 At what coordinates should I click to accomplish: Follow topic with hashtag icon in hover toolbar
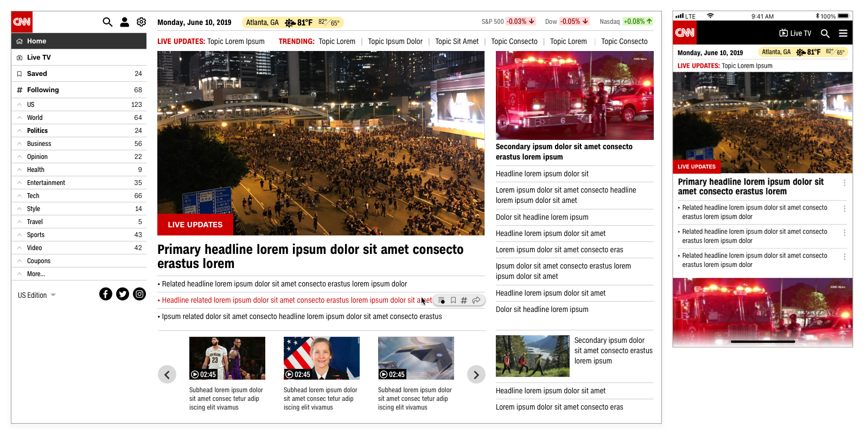(x=464, y=300)
